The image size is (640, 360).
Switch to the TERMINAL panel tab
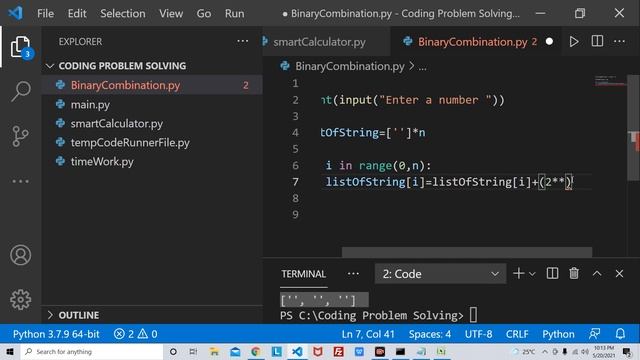303,274
